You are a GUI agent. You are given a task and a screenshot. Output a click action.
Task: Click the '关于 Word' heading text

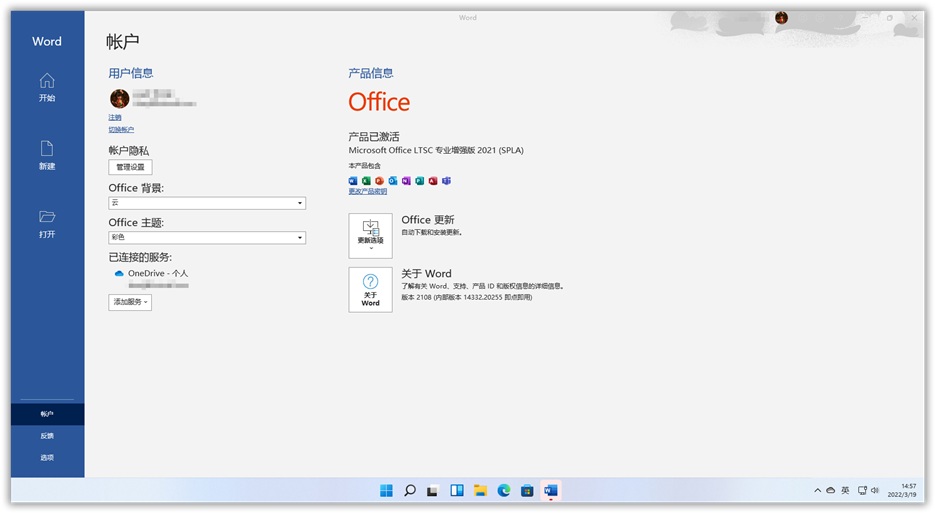tap(426, 273)
